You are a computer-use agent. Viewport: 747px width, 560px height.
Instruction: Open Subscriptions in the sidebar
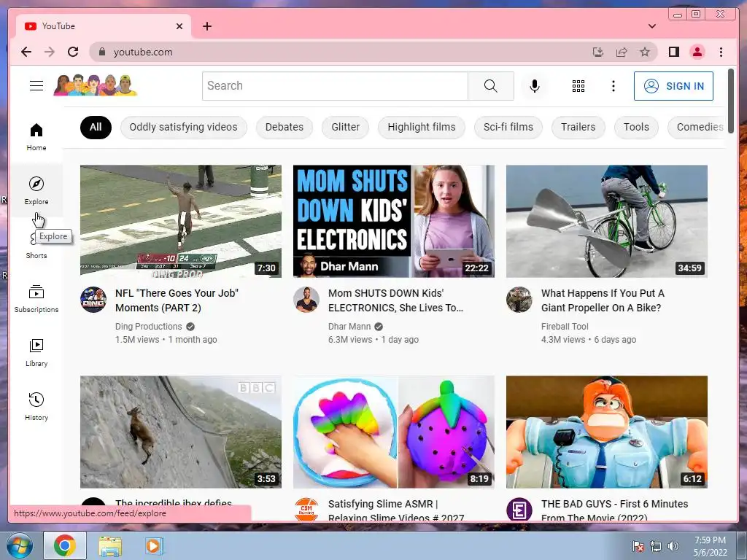[x=36, y=298]
